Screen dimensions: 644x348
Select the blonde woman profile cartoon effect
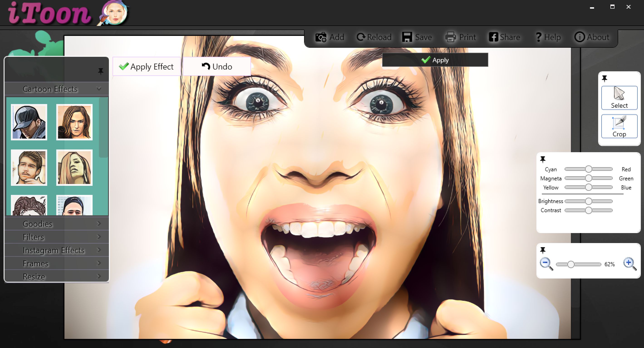click(x=74, y=167)
